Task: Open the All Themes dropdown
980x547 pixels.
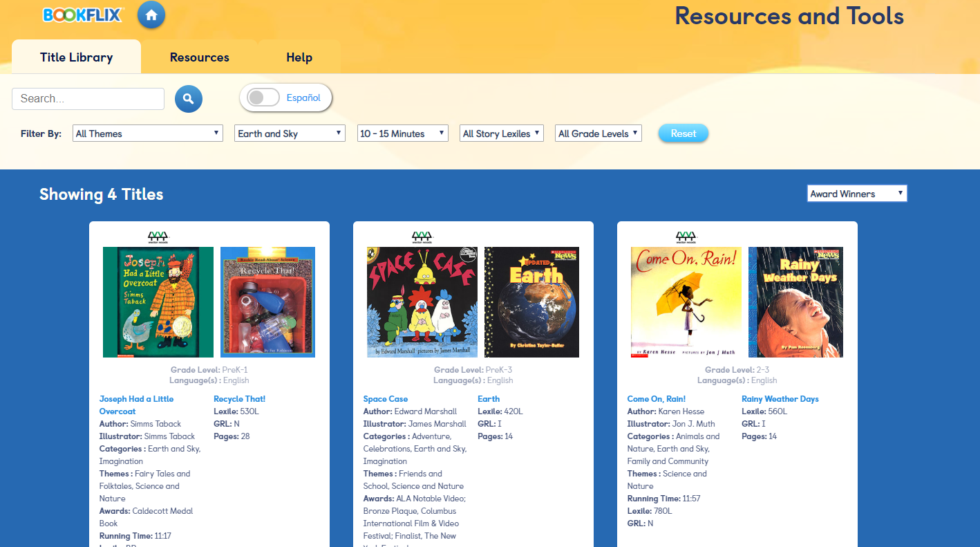Action: (148, 133)
